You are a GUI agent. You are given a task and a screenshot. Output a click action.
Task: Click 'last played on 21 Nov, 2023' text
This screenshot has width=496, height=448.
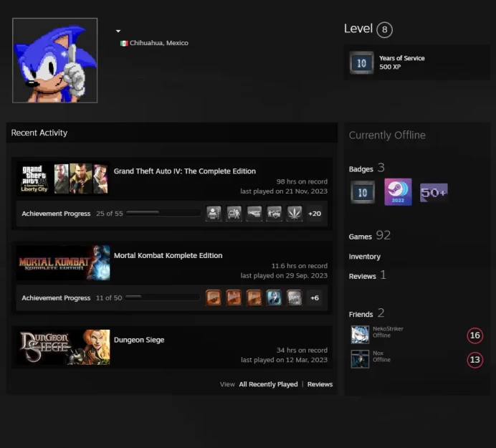pos(284,191)
